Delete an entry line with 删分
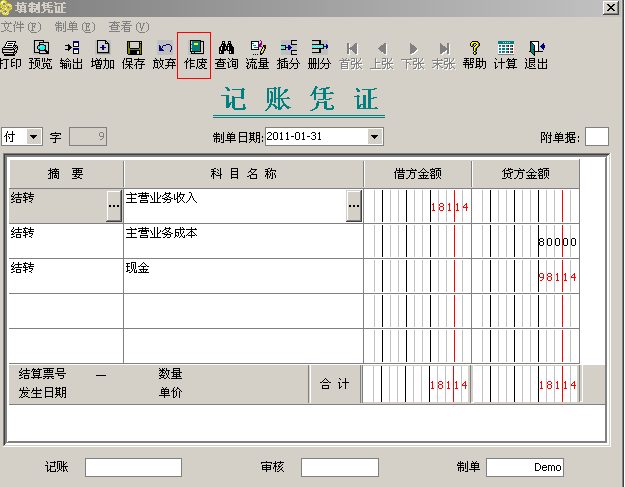The height and width of the screenshot is (487, 625). [319, 55]
